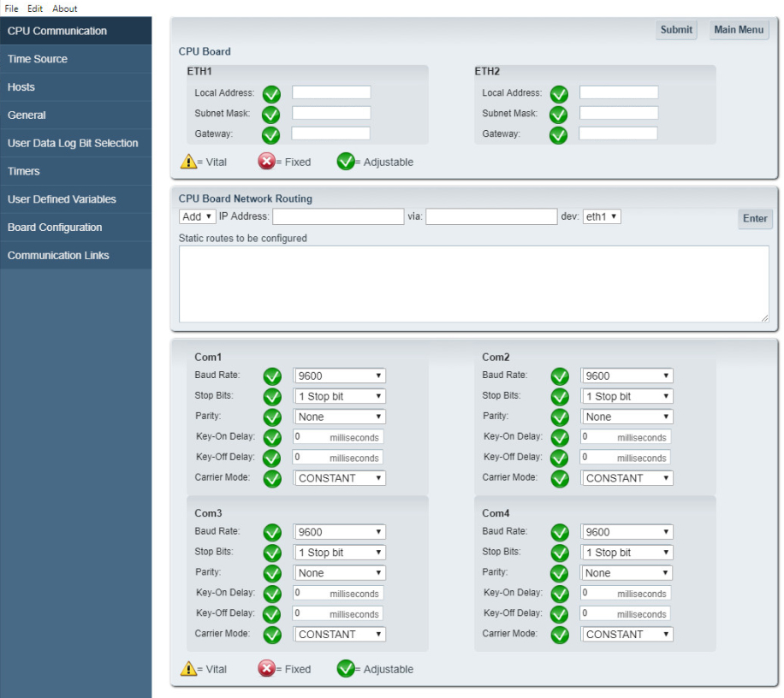Click Com4 Parity checkmark icon

560,574
